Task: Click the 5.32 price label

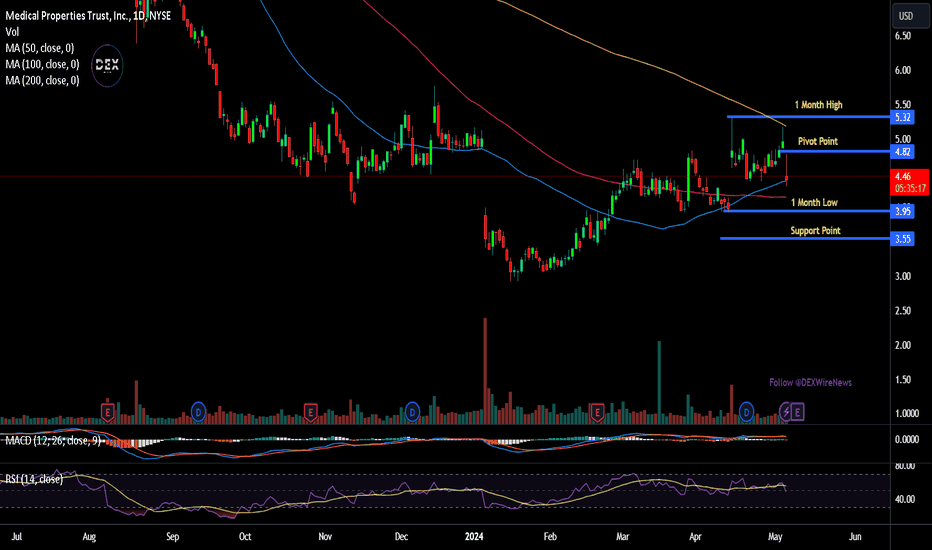Action: point(902,117)
